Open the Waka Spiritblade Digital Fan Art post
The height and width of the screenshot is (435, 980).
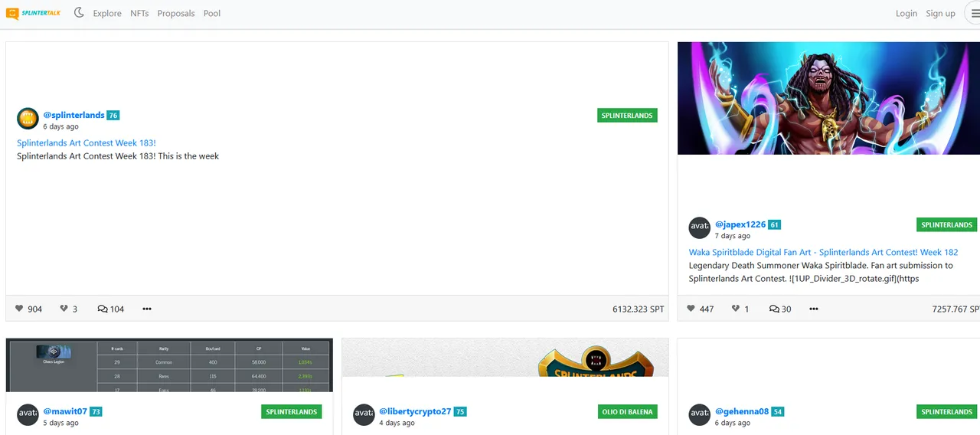coord(823,252)
